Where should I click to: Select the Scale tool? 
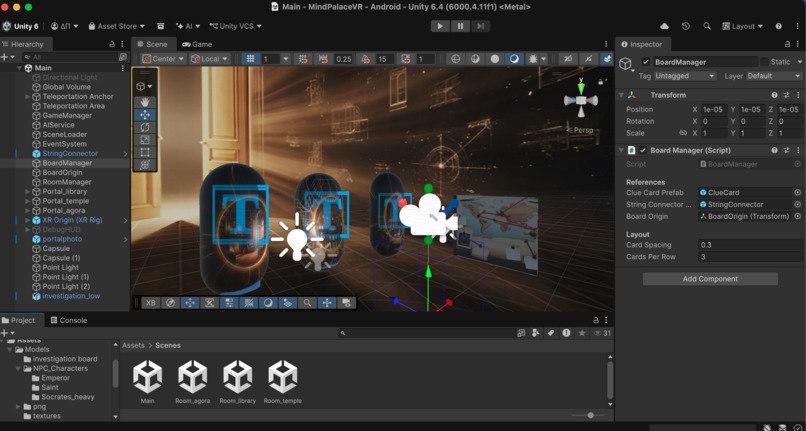pyautogui.click(x=144, y=139)
